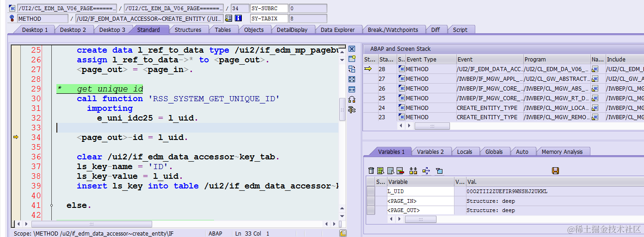Click the navigation icon in stack row 23
Screen dimensions: 644x237
coord(595,117)
